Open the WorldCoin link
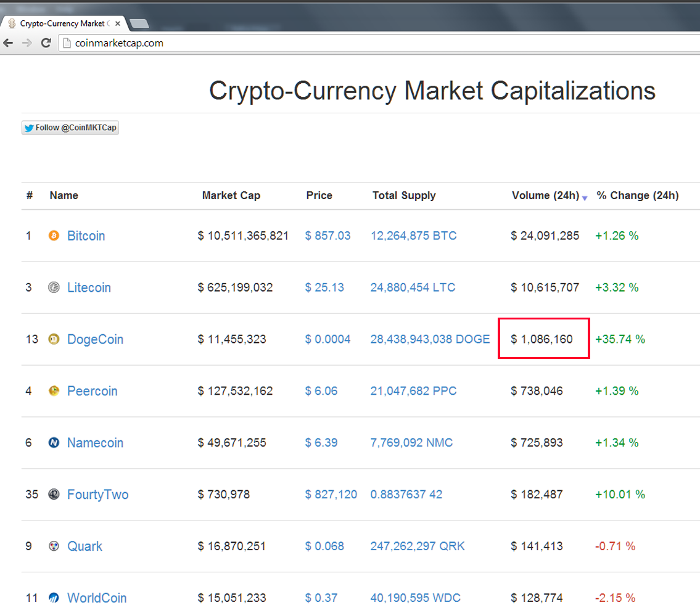The width and height of the screenshot is (700, 605). tap(97, 598)
